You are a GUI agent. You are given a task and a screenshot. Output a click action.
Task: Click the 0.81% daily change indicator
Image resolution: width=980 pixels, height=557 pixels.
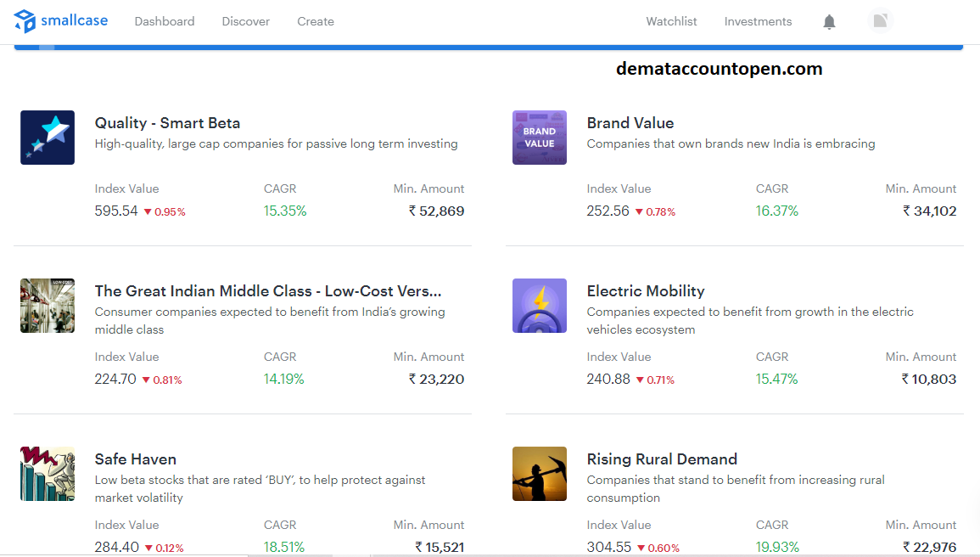(x=162, y=380)
